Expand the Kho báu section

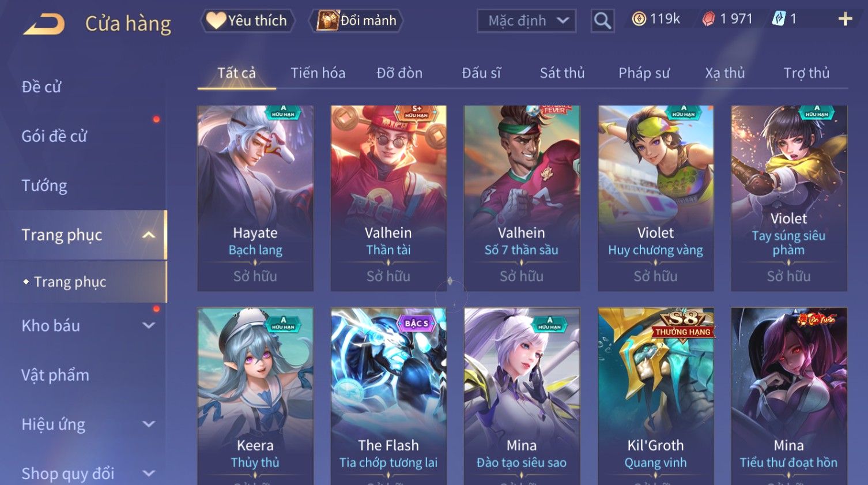pyautogui.click(x=149, y=326)
